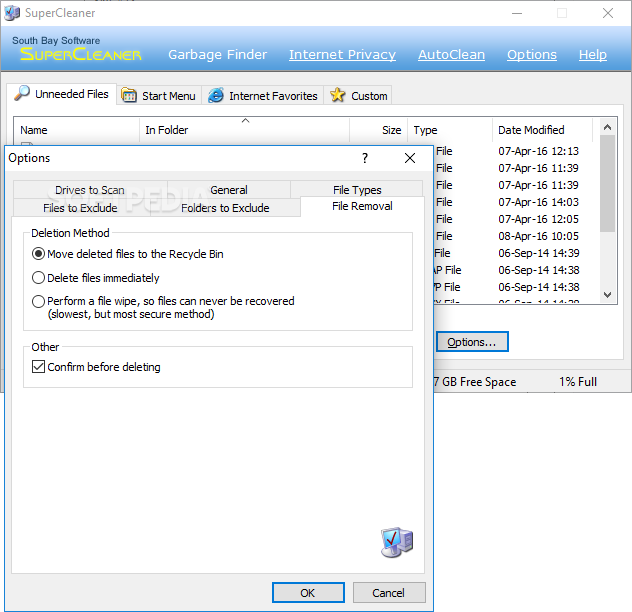Click the 1% Full status text
This screenshot has width=632, height=612.
tap(578, 382)
